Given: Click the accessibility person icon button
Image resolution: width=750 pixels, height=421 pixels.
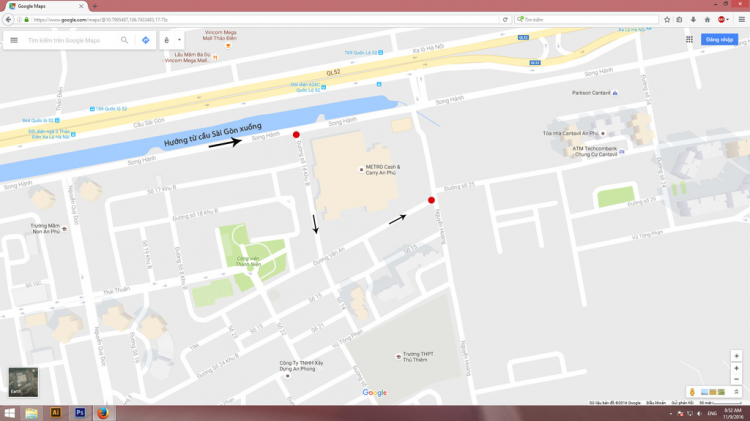Looking at the screenshot, I should 166,40.
